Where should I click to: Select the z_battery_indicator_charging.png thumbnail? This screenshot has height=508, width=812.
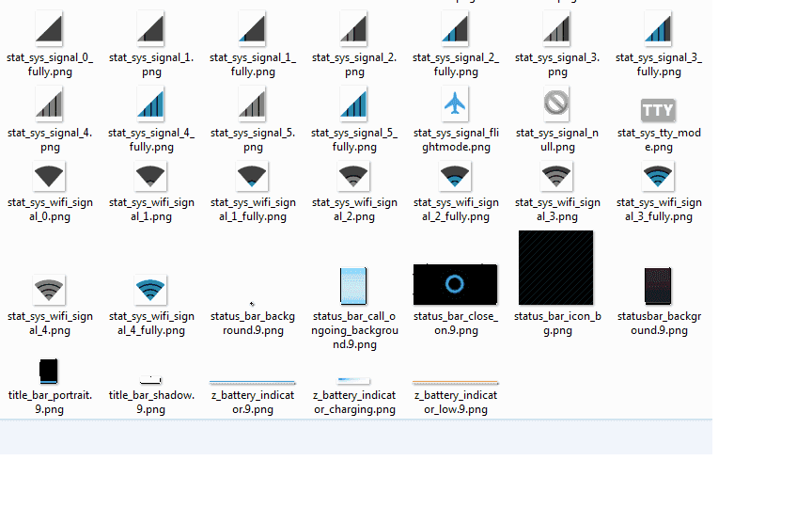click(x=353, y=381)
